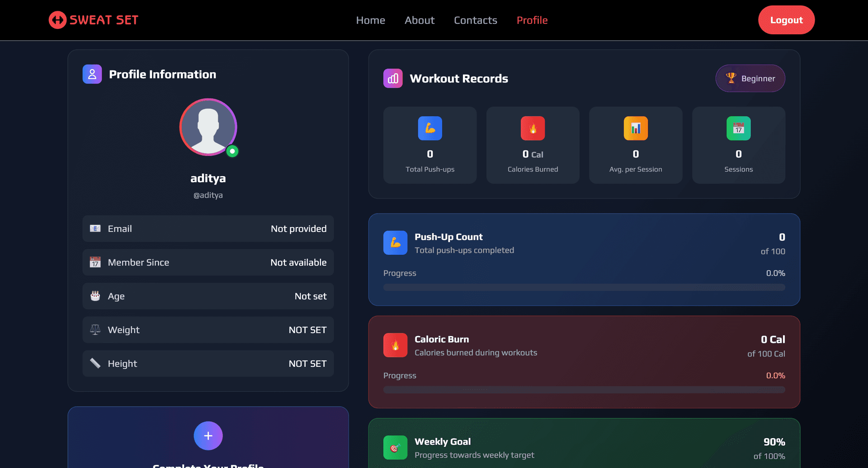Click the Calories Burned stat card
The image size is (868, 468).
click(x=533, y=145)
